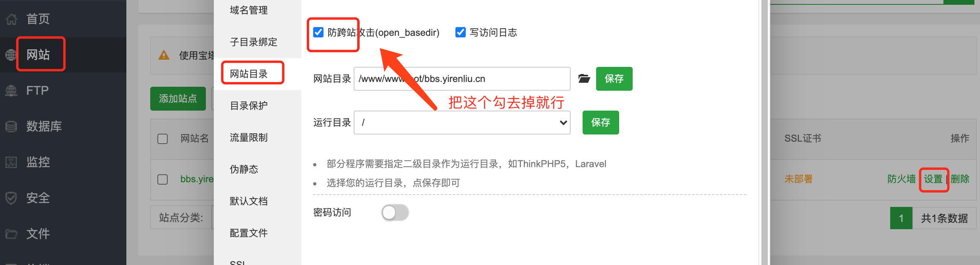Click the database icon beside 数据库
This screenshot has height=265, width=980.
(11, 127)
